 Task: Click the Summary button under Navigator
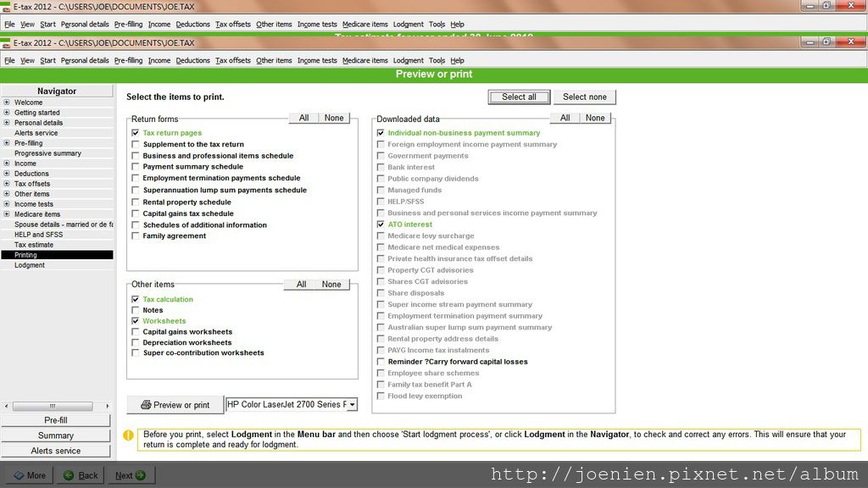55,435
